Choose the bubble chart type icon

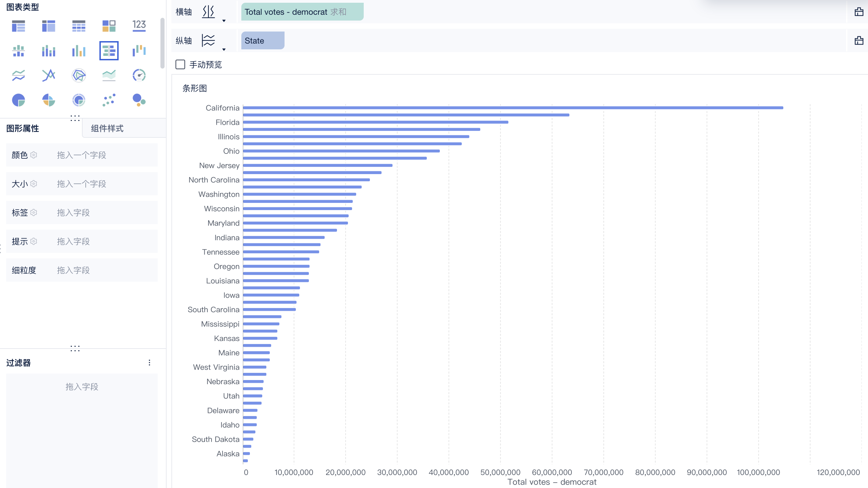tap(139, 100)
